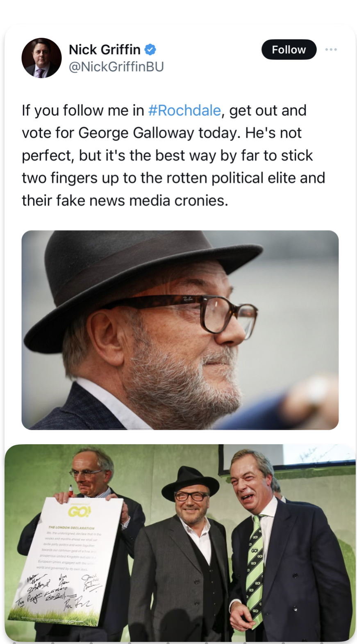Image resolution: width=357 pixels, height=644 pixels.
Task: Open the close-up photo of man in fedora
Action: (x=180, y=330)
